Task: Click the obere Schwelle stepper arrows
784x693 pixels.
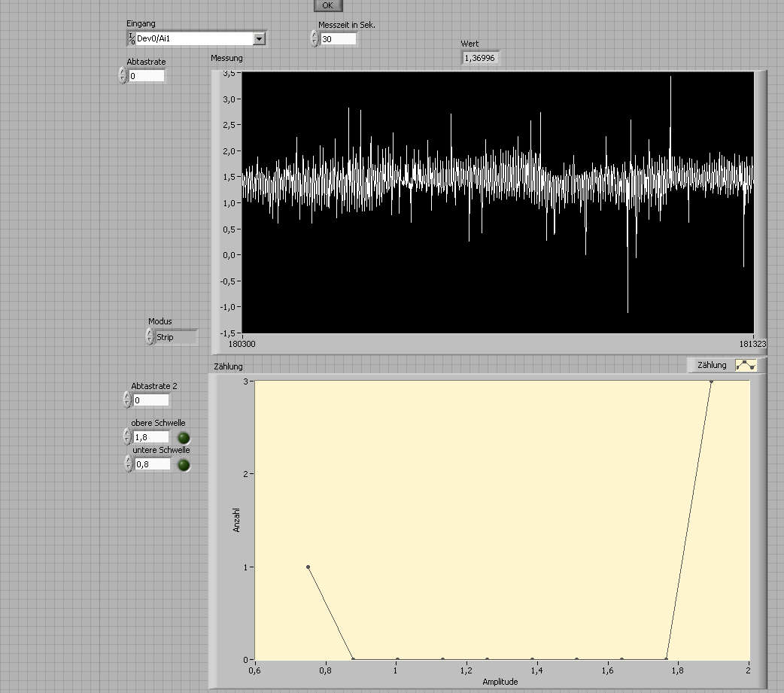Action: (127, 436)
